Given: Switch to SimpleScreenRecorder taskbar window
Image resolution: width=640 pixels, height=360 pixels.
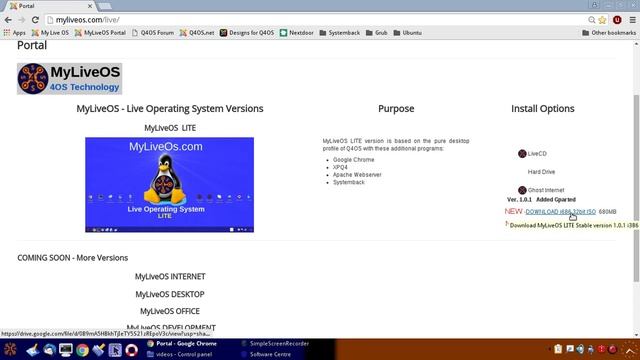Looking at the screenshot, I should pyautogui.click(x=275, y=344).
